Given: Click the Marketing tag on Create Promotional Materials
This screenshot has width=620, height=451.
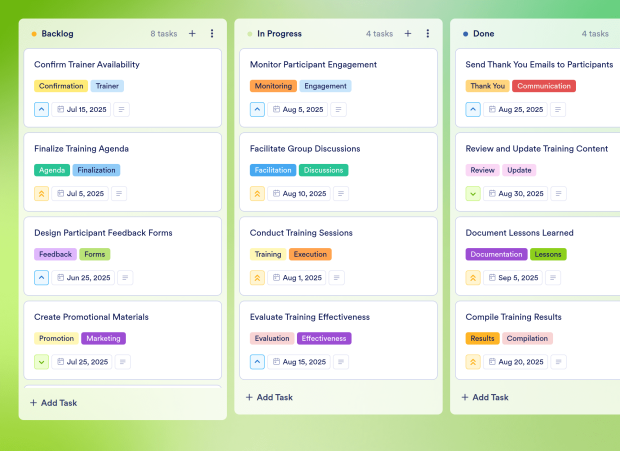Looking at the screenshot, I should [x=103, y=338].
